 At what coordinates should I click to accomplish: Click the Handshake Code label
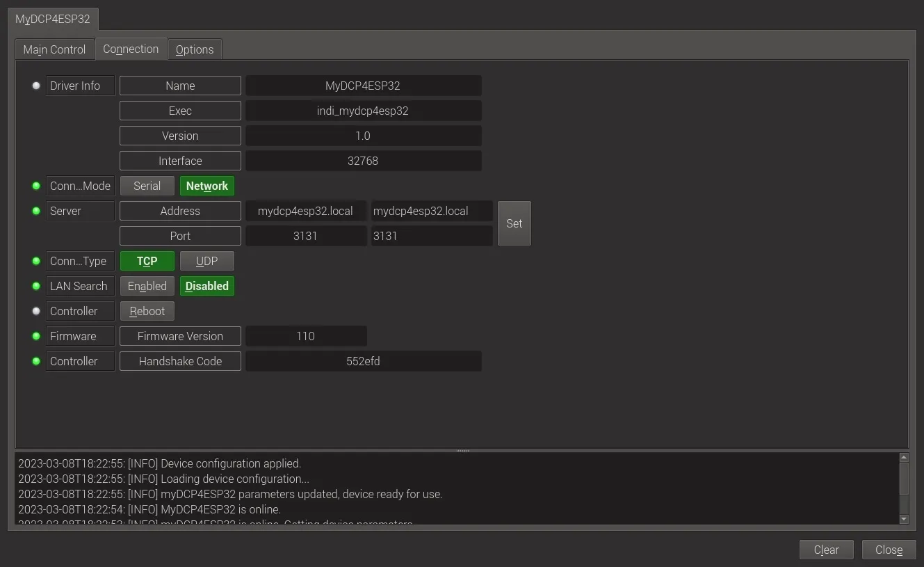[x=180, y=361]
